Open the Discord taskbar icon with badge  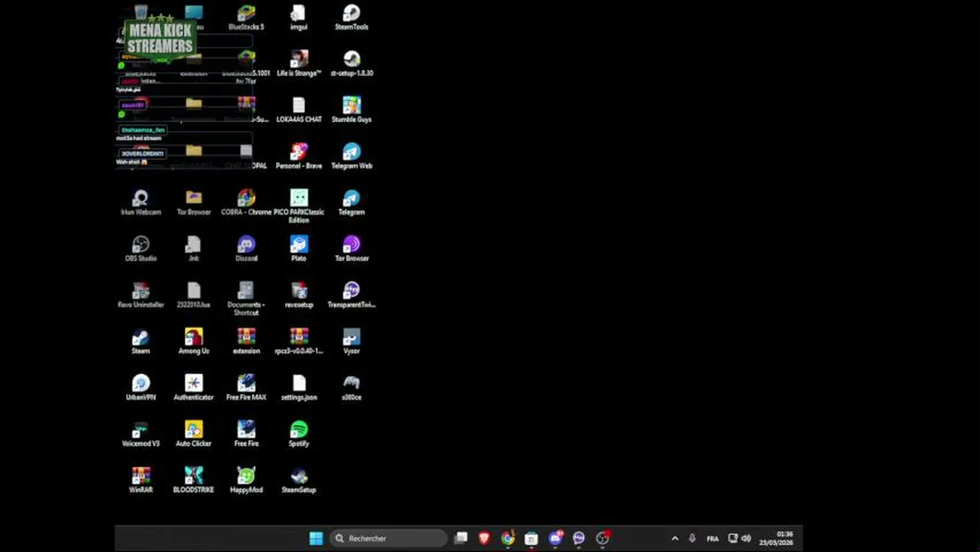pyautogui.click(x=555, y=538)
